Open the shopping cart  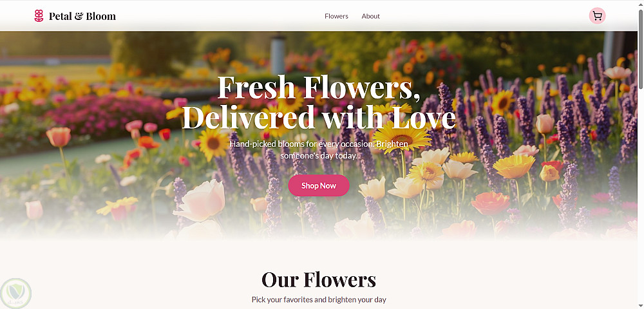597,16
